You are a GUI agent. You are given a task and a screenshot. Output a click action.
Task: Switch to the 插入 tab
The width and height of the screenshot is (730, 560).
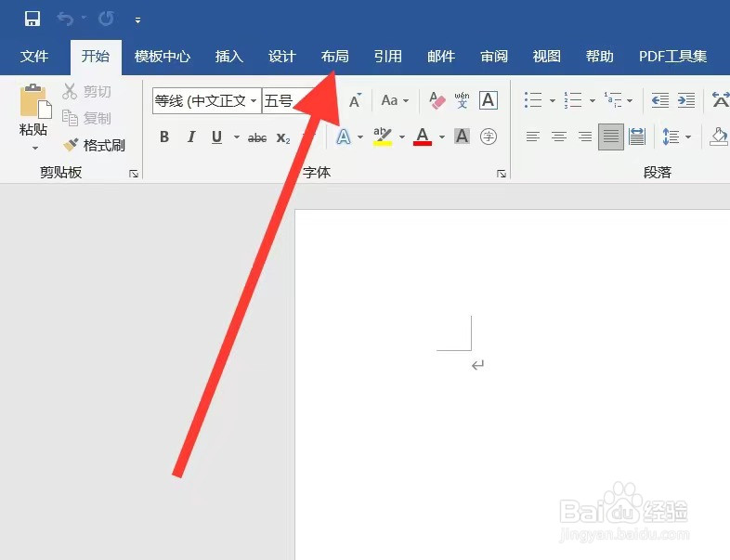pos(228,57)
